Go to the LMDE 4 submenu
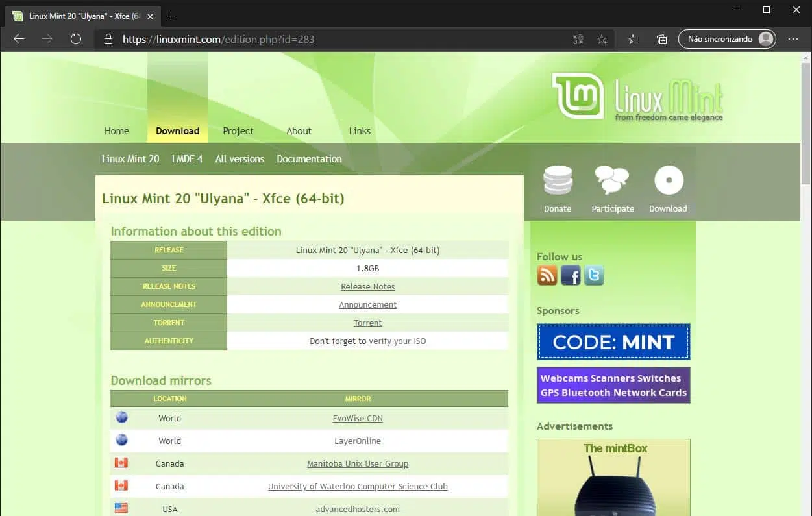 tap(187, 158)
